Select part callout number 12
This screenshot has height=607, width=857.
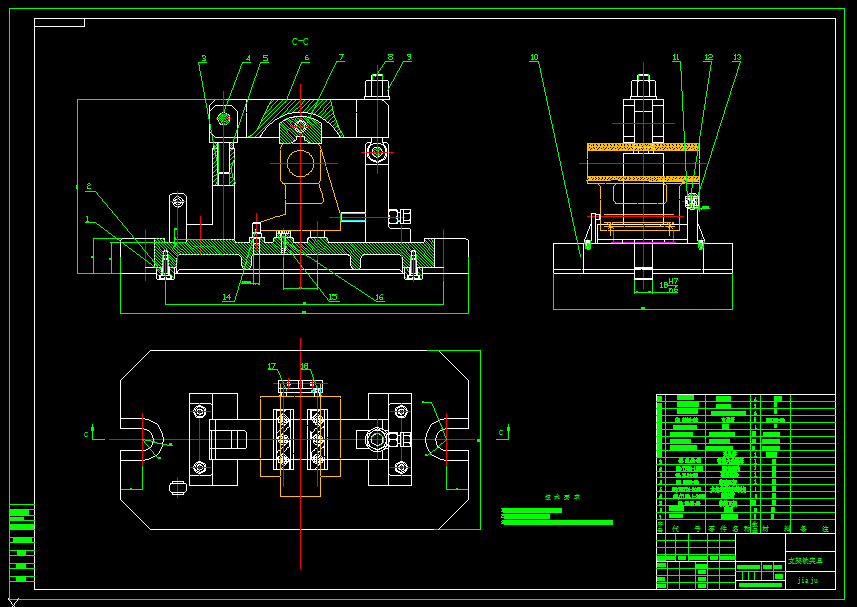click(709, 57)
